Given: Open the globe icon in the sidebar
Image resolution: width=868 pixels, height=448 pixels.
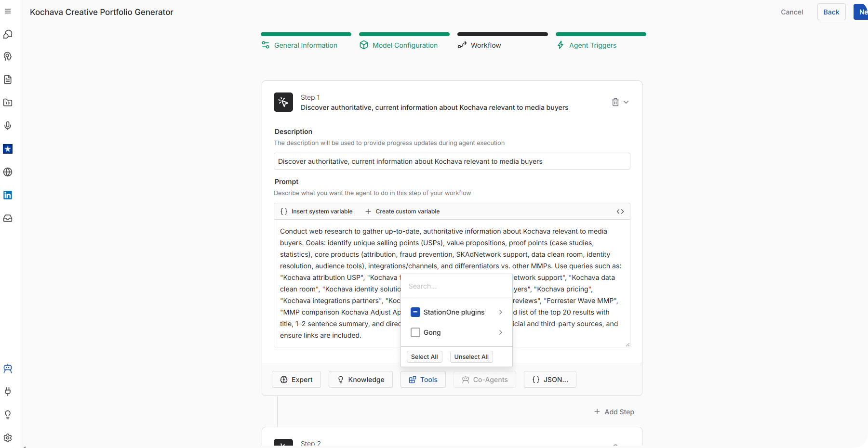Looking at the screenshot, I should pos(8,172).
